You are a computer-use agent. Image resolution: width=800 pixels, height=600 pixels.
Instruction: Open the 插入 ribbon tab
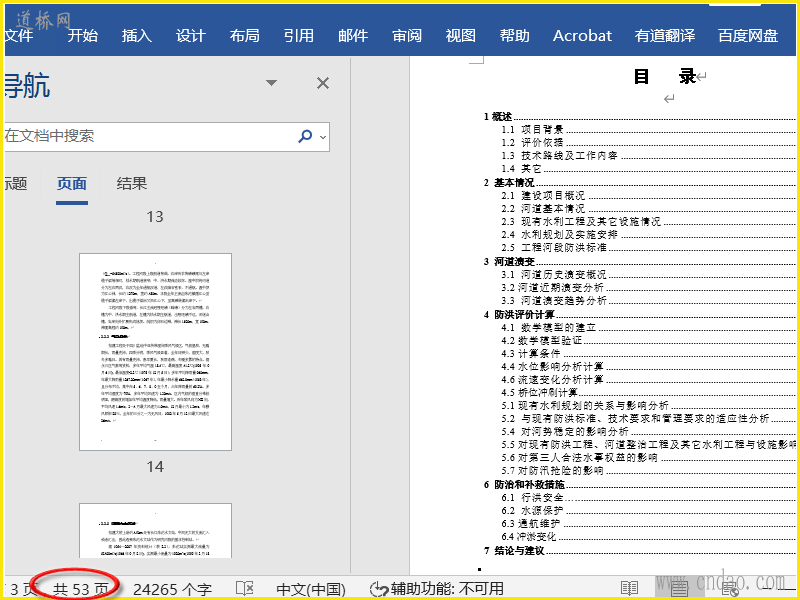(137, 35)
